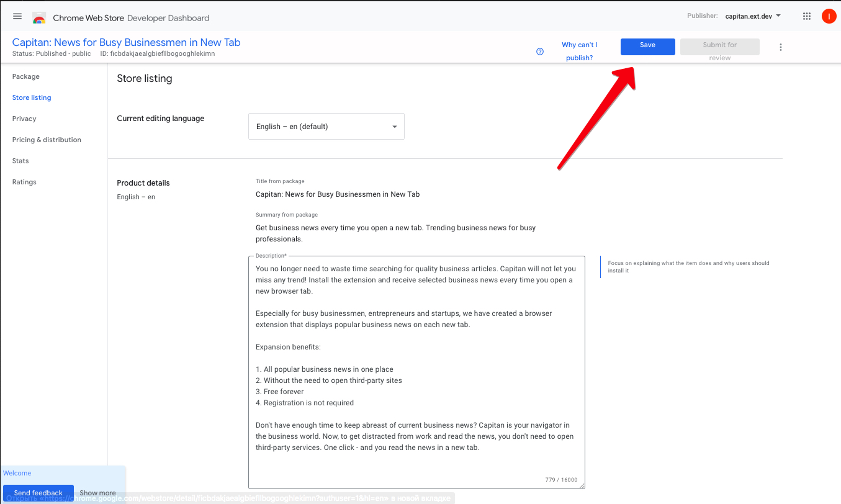The image size is (841, 504).
Task: Click Show more in welcome panel
Action: [98, 493]
